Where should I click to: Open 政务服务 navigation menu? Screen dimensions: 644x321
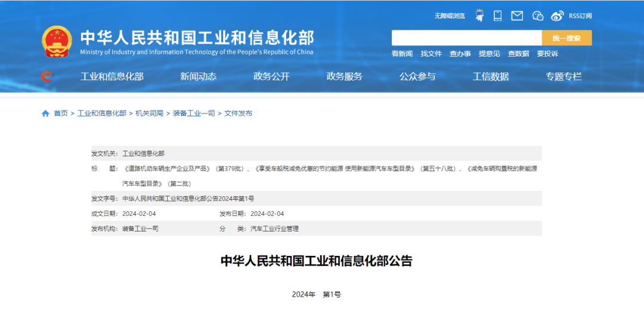(345, 76)
